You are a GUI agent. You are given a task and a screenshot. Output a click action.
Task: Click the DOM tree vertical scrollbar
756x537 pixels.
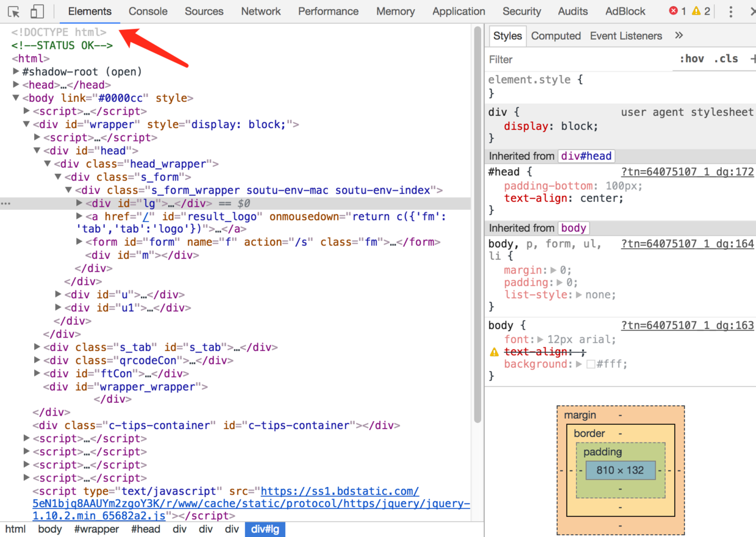coord(478,226)
